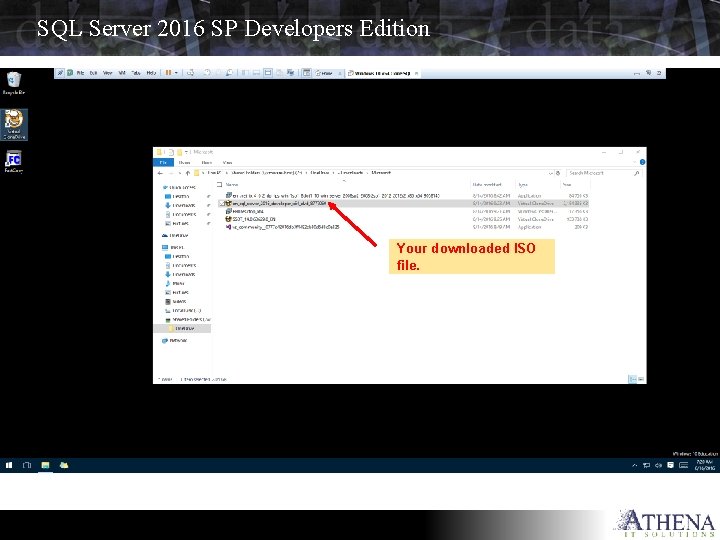Open VMware Help menu

tap(151, 73)
